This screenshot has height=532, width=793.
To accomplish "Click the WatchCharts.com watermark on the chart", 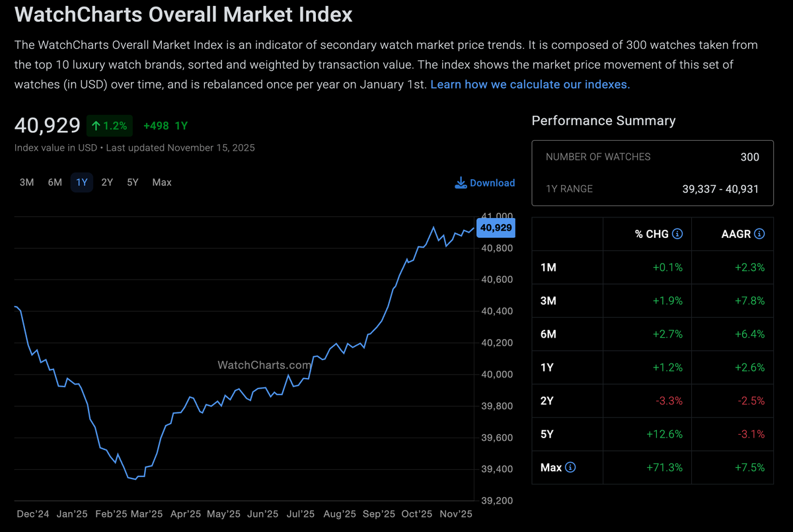I will click(x=264, y=364).
